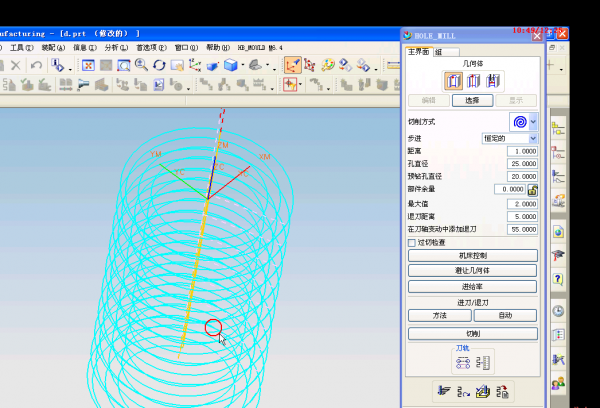600x408 pixels.
Task: Click the 选择 button
Action: [x=472, y=100]
